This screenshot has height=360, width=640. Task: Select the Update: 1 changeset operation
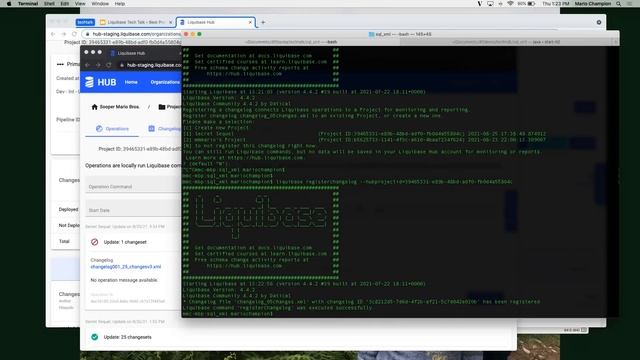pyautogui.click(x=125, y=242)
